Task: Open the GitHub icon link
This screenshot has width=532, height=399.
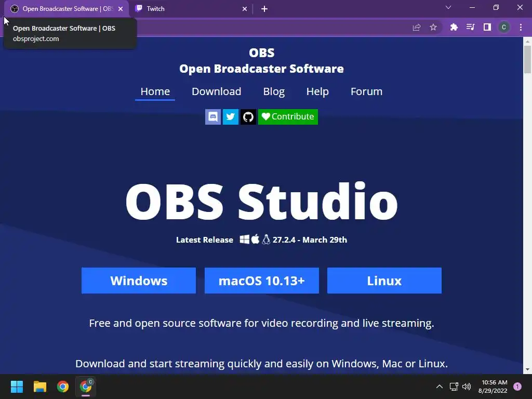Action: coord(248,117)
